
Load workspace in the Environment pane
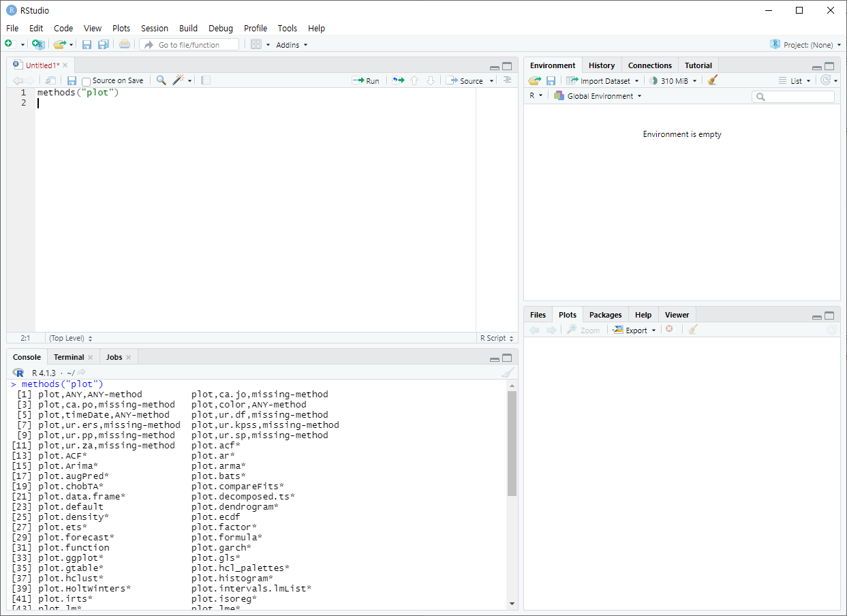click(x=535, y=80)
